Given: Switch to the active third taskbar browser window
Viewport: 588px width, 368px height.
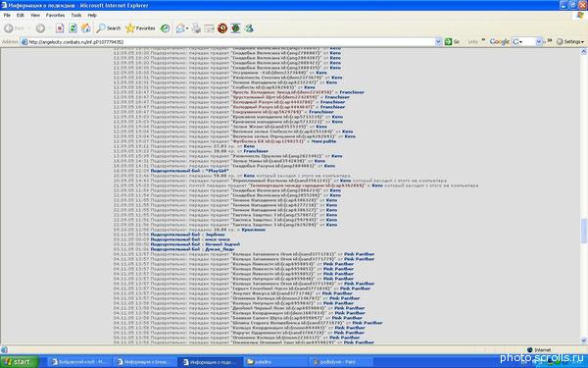Looking at the screenshot, I should [211, 361].
